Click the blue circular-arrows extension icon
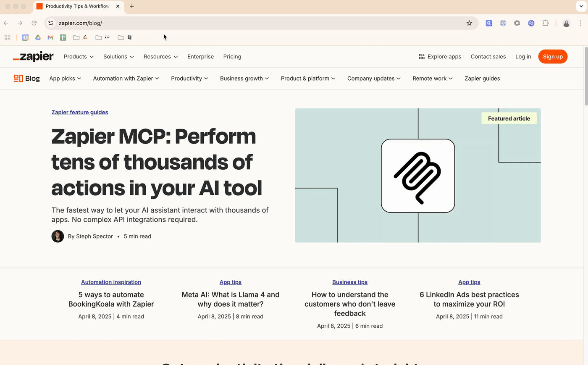Image resolution: width=588 pixels, height=365 pixels. pyautogui.click(x=531, y=23)
